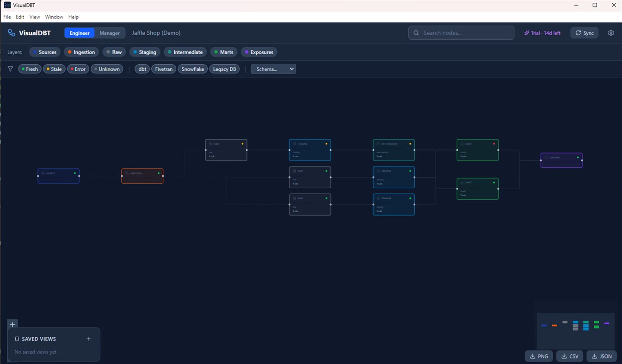Export the graph as PNG
This screenshot has height=364, width=622.
(x=539, y=356)
